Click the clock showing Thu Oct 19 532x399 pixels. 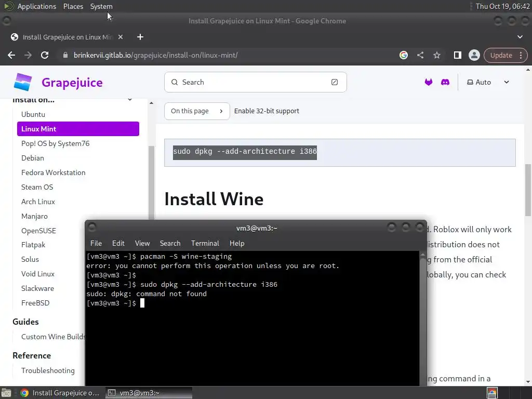click(x=502, y=6)
